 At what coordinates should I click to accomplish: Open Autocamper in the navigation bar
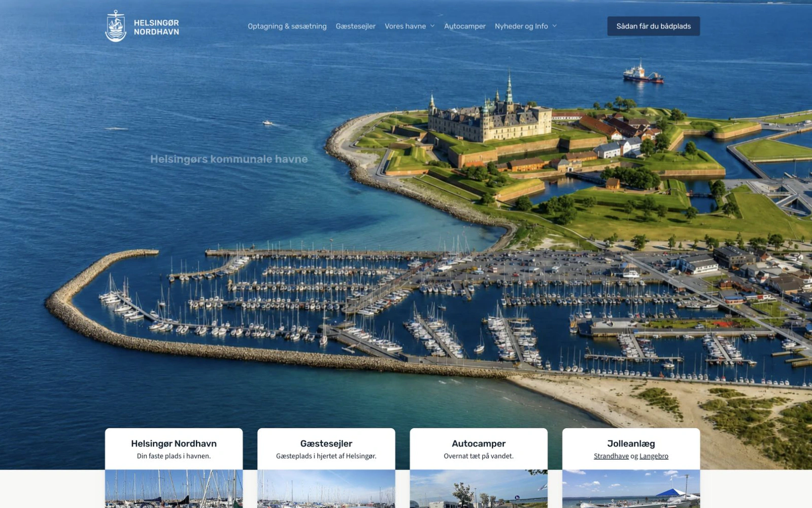465,26
